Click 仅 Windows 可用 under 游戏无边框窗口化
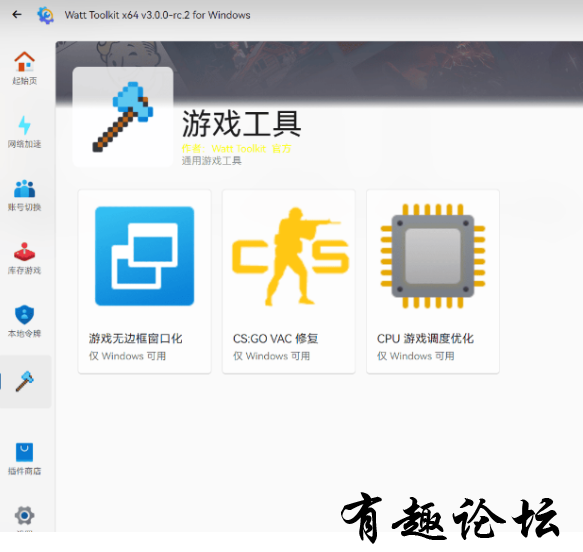The height and width of the screenshot is (552, 583). (127, 356)
